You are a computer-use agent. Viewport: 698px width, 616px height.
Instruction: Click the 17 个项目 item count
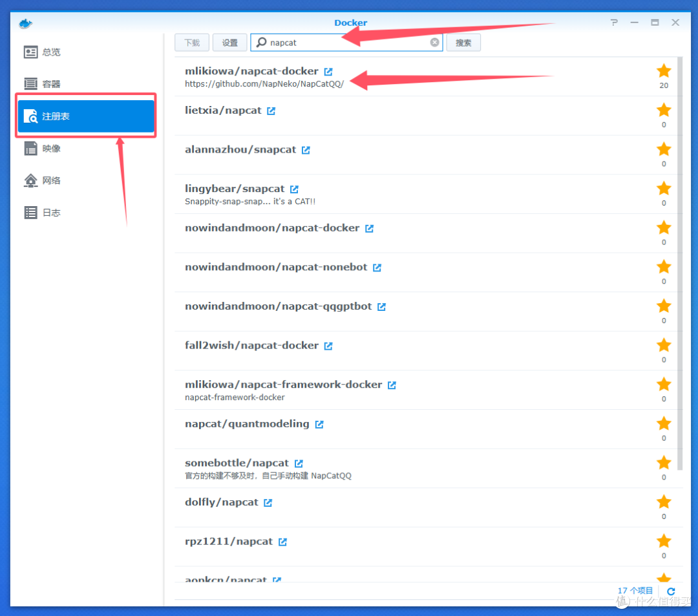click(x=635, y=591)
